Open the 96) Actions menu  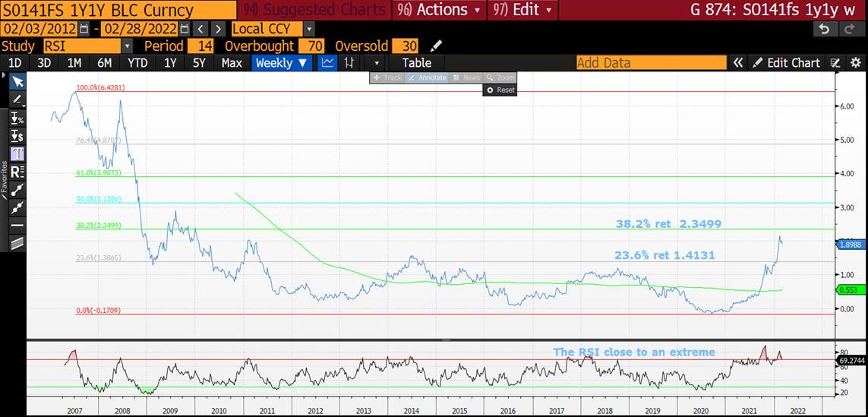(439, 9)
